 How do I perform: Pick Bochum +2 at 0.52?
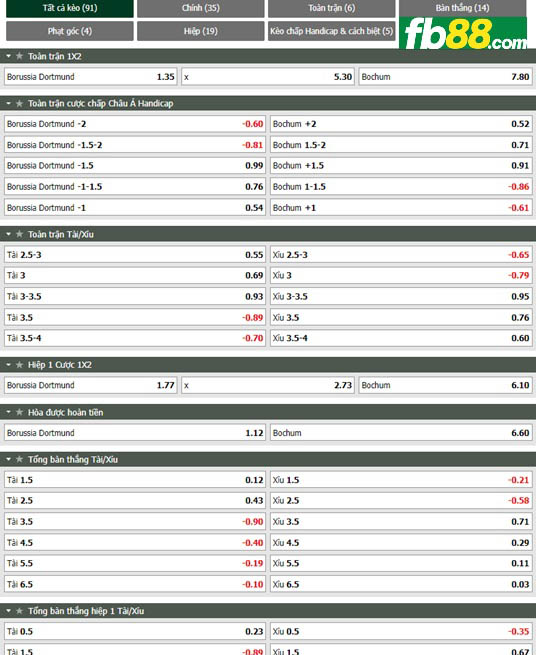(x=401, y=124)
